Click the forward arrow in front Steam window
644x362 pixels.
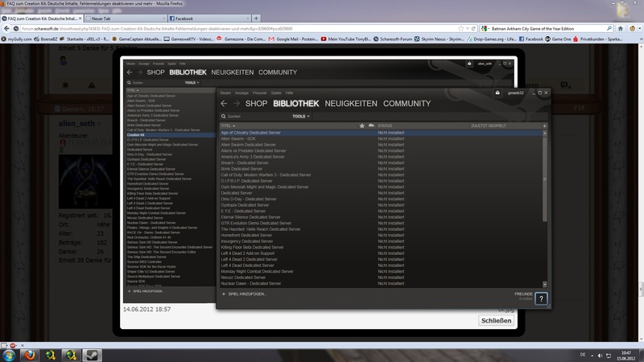point(237,104)
